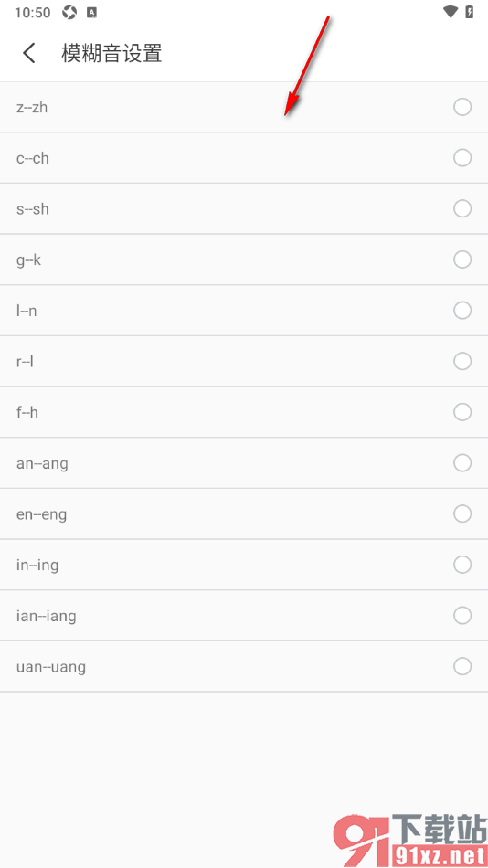Select the an--ang radio button

pos(462,463)
